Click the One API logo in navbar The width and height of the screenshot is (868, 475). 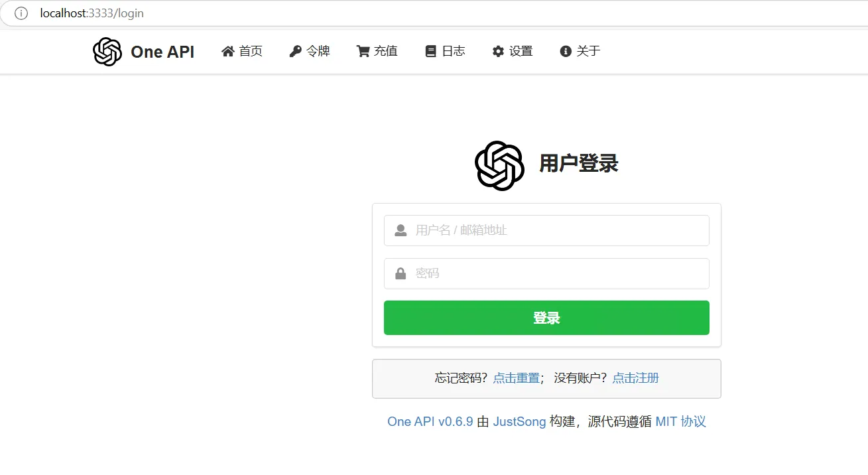pyautogui.click(x=107, y=52)
